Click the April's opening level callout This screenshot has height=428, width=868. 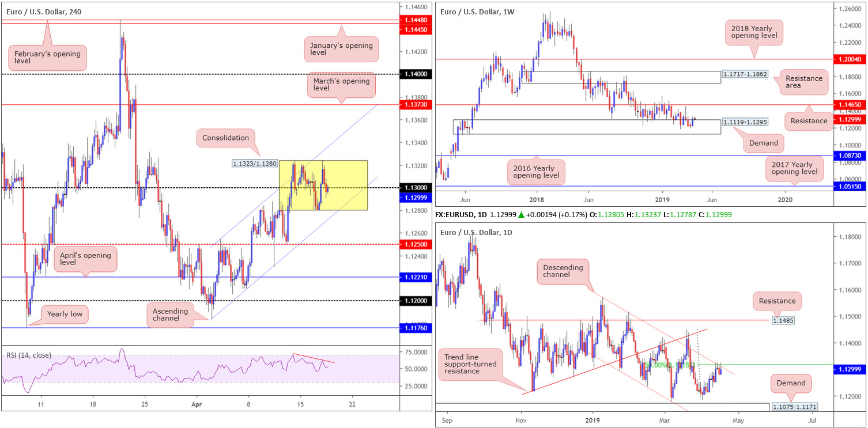coord(86,259)
